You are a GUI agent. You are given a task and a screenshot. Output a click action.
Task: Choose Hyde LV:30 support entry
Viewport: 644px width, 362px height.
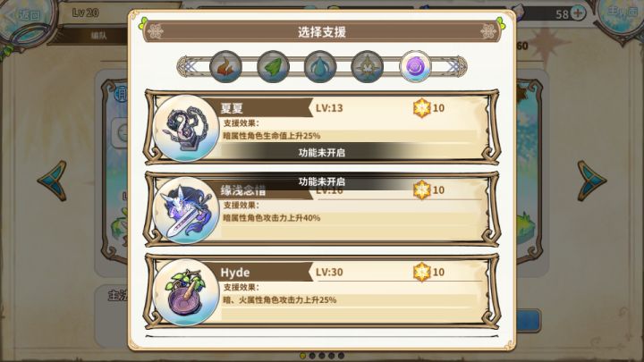(x=322, y=291)
